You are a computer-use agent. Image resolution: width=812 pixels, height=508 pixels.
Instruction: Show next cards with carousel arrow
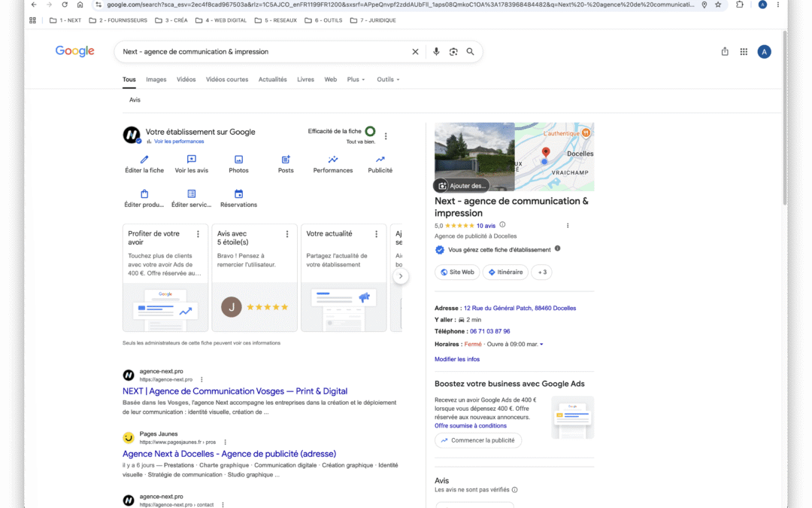coord(400,275)
